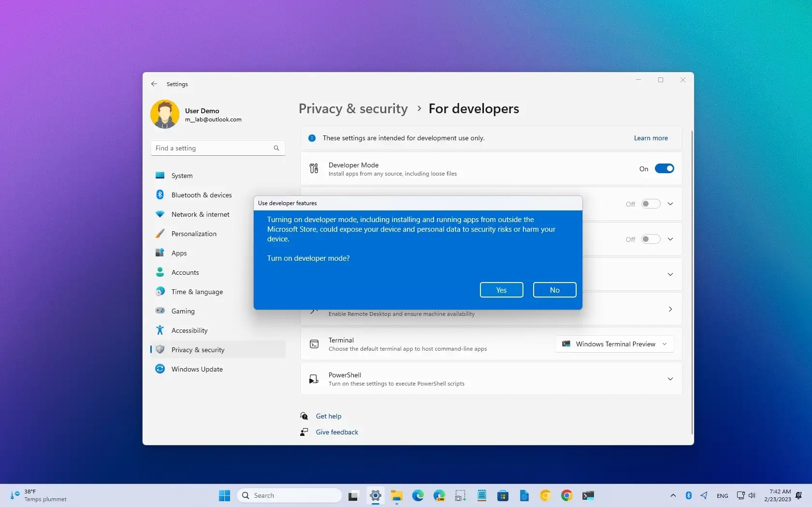Expand the Remote Desktop settings row

670,309
